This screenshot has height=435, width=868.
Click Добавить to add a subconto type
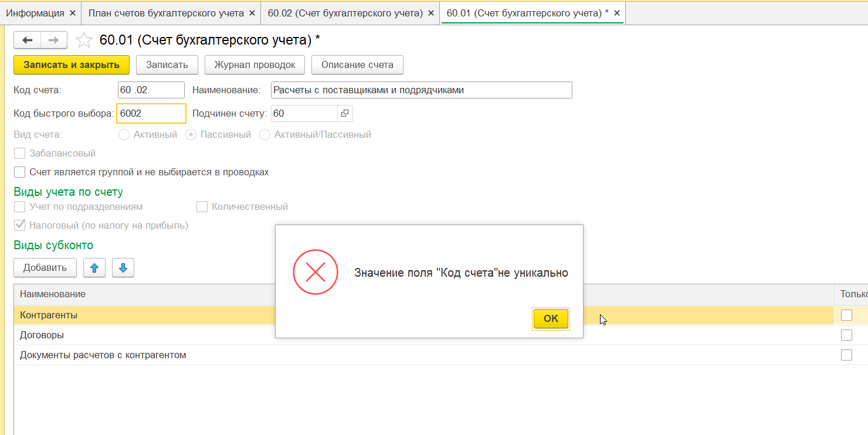45,268
